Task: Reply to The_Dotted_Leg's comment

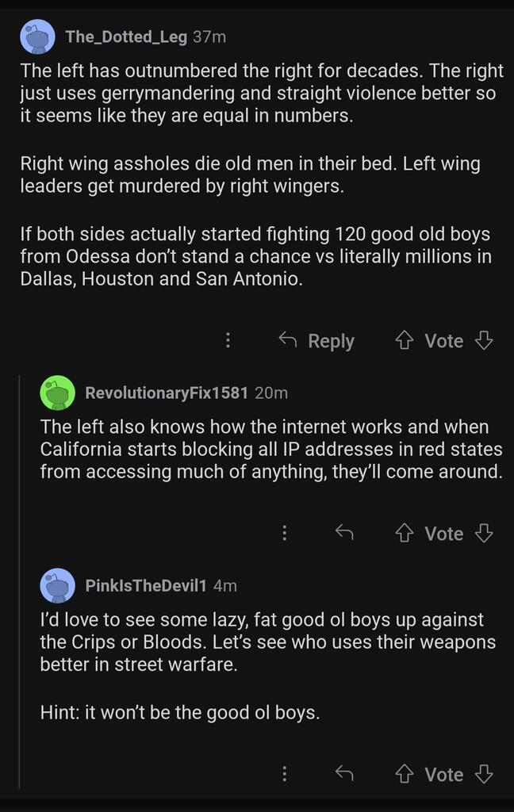Action: point(317,341)
